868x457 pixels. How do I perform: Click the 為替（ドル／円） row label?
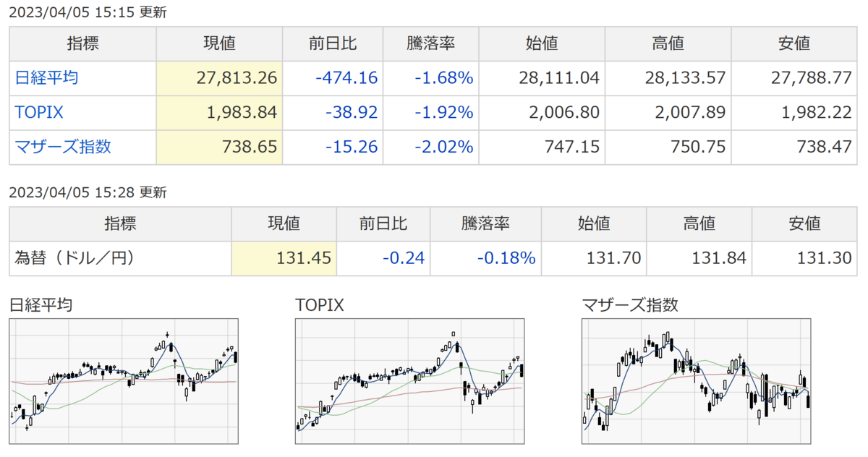click(x=75, y=258)
